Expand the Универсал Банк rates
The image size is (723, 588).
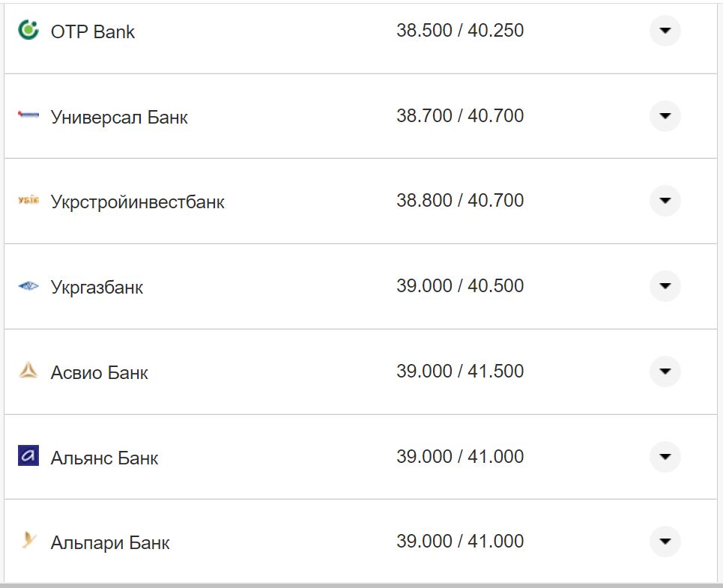click(x=665, y=116)
